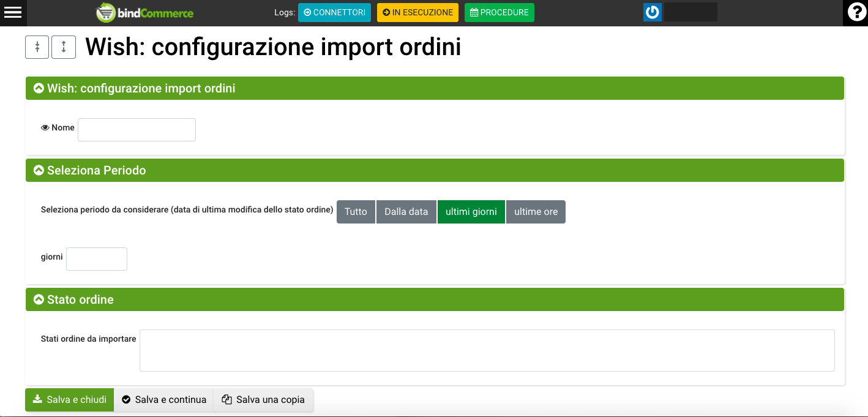Open the help question mark icon

(855, 12)
